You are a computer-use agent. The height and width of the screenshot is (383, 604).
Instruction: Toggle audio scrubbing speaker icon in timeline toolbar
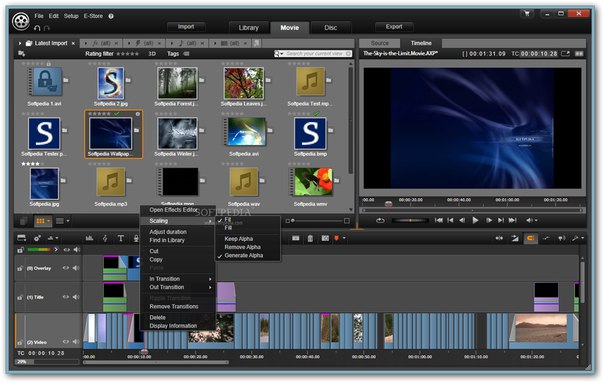coord(562,239)
